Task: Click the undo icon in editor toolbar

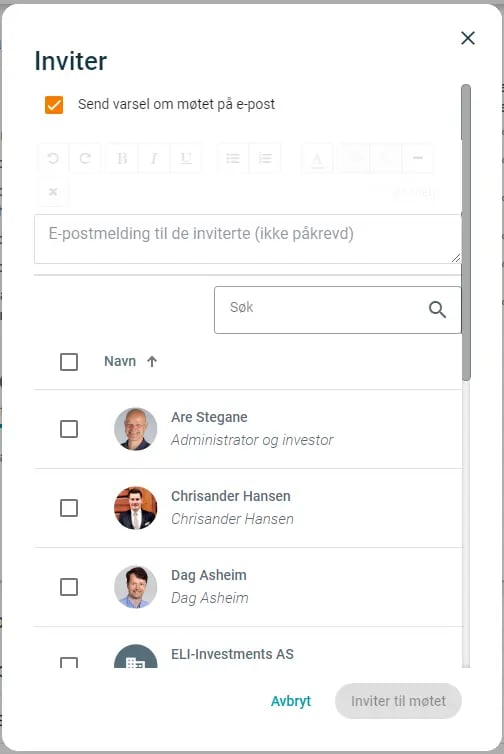Action: click(53, 158)
